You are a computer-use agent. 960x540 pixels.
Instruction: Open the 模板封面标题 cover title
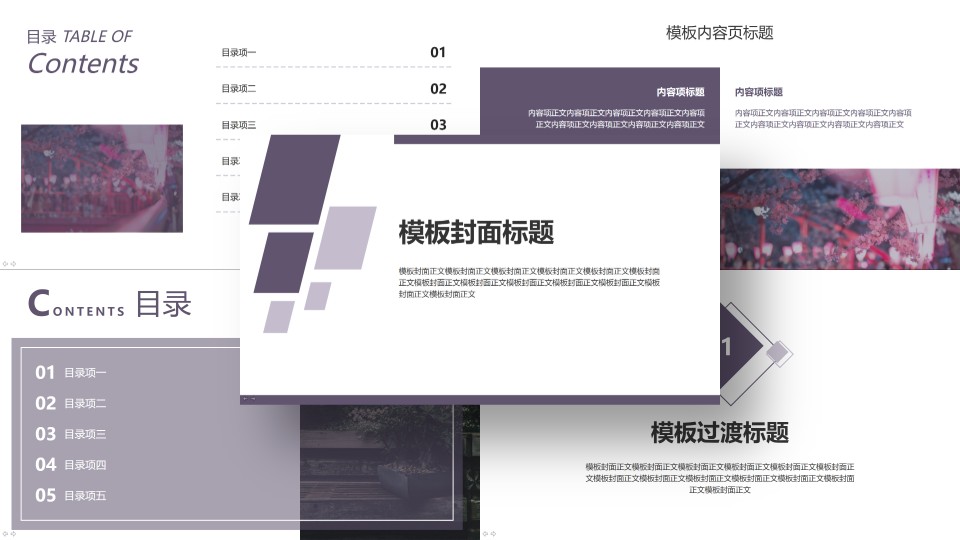click(476, 232)
